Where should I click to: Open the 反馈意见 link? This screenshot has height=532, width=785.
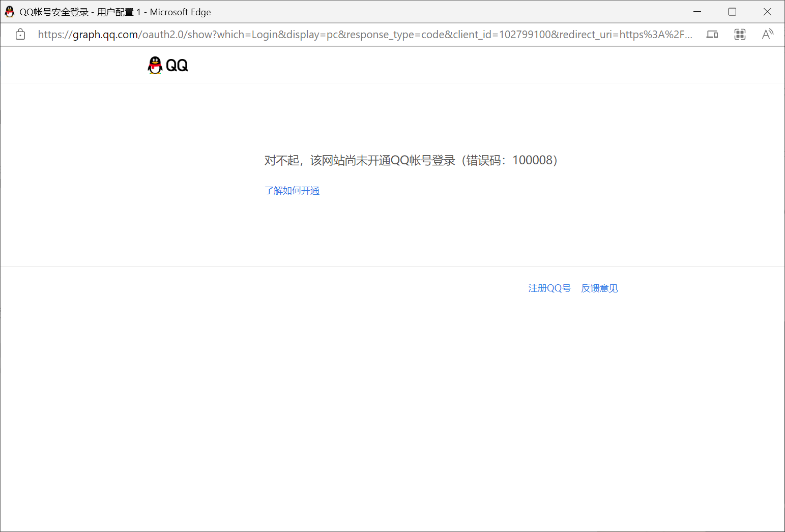point(599,288)
